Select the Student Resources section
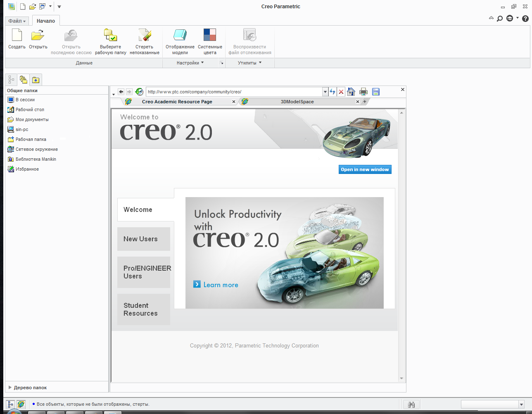 coord(144,309)
